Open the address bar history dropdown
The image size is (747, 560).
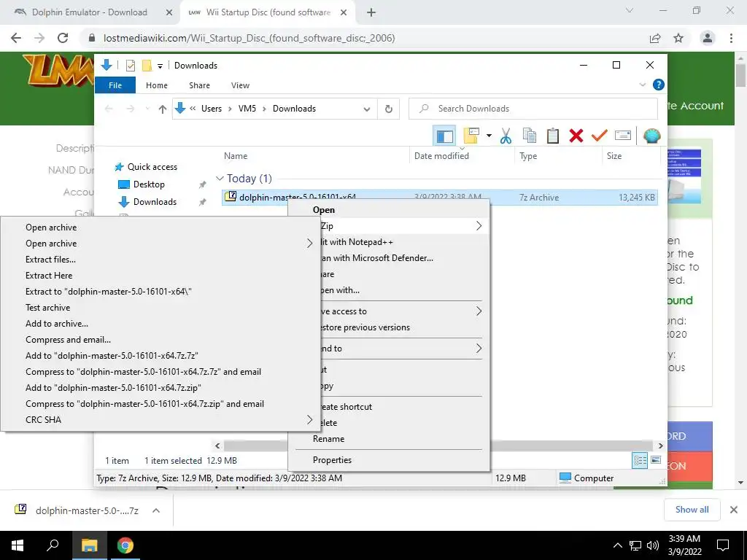pos(366,109)
